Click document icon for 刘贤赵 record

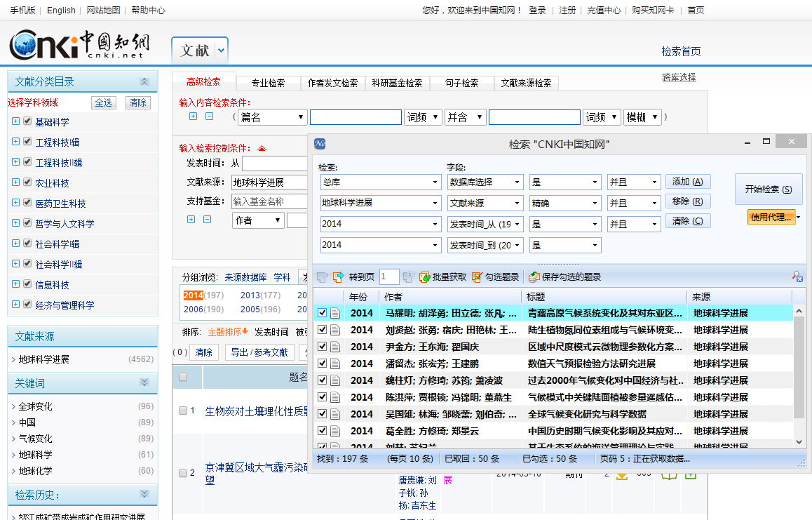(336, 330)
